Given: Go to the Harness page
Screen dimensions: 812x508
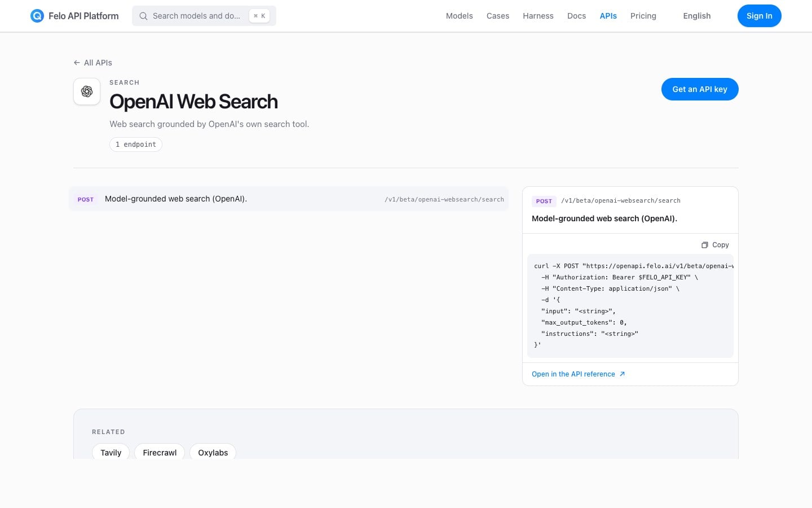Looking at the screenshot, I should 538,16.
